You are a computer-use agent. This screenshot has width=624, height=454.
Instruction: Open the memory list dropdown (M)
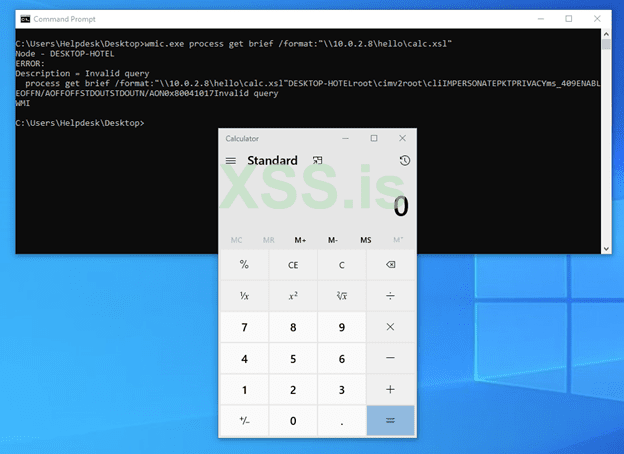tap(398, 240)
